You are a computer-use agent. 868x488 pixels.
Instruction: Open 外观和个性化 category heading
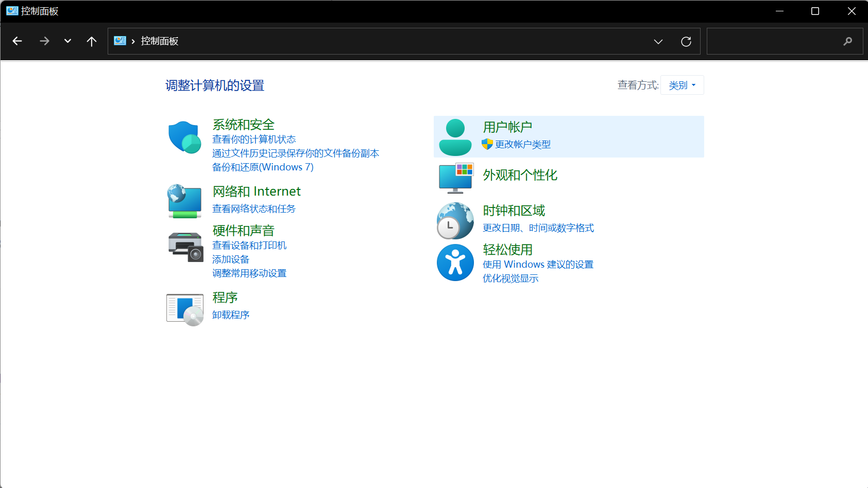click(520, 175)
